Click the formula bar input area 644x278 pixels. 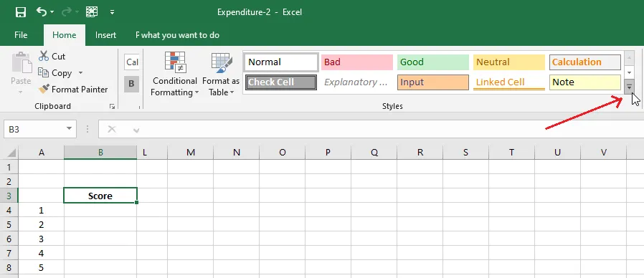[x=394, y=130]
